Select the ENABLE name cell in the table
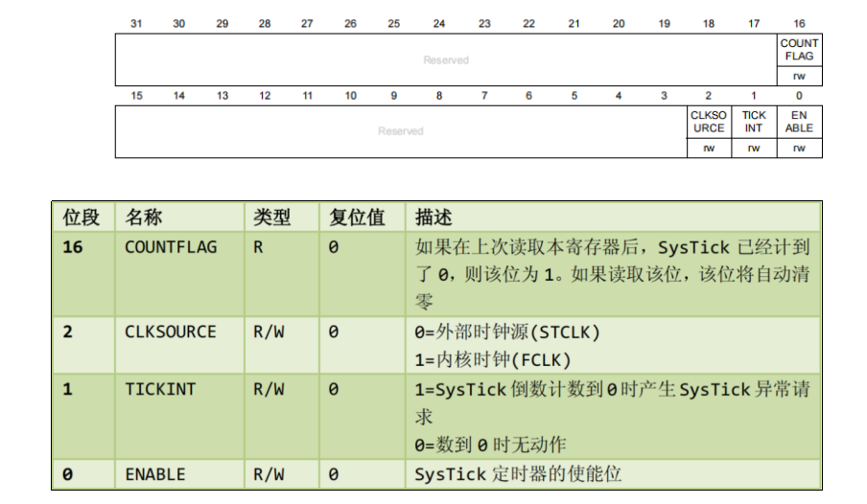867x504 pixels. (x=155, y=474)
